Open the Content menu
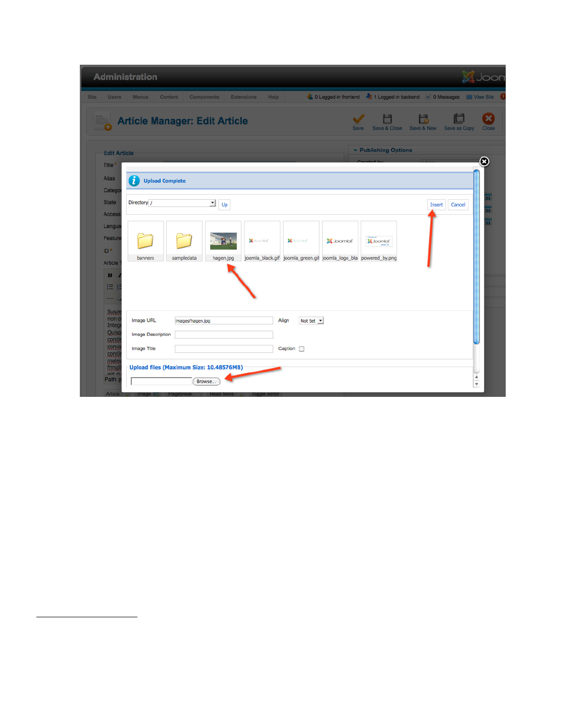 point(169,97)
